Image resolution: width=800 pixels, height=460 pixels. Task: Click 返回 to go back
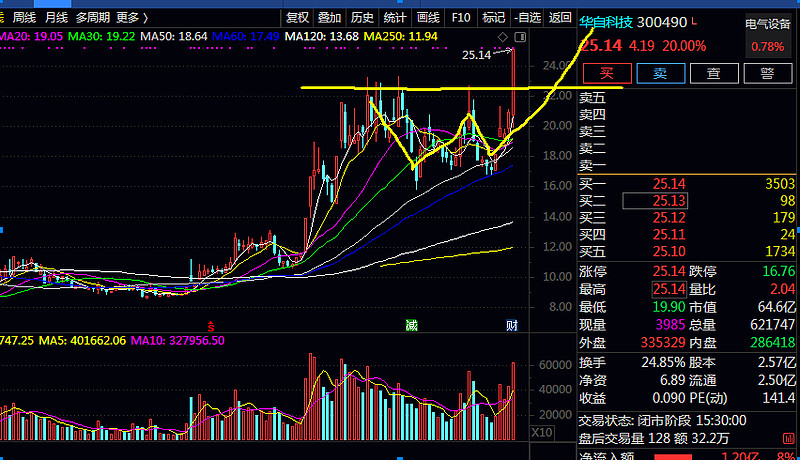[560, 18]
